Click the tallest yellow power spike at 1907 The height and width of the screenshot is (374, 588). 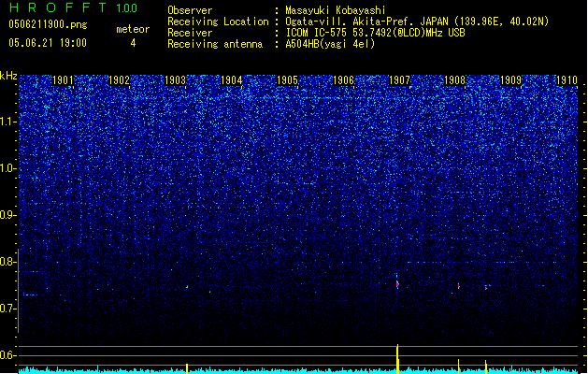(x=397, y=358)
